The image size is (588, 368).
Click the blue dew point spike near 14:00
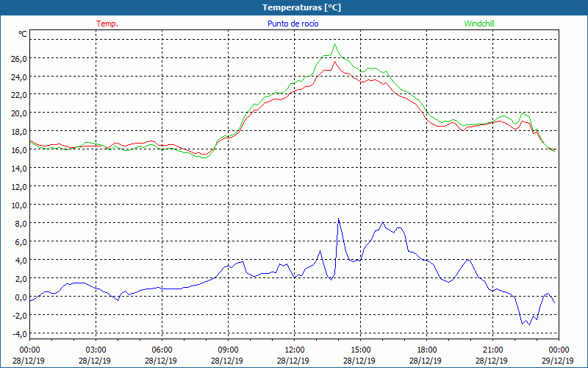[x=339, y=219]
